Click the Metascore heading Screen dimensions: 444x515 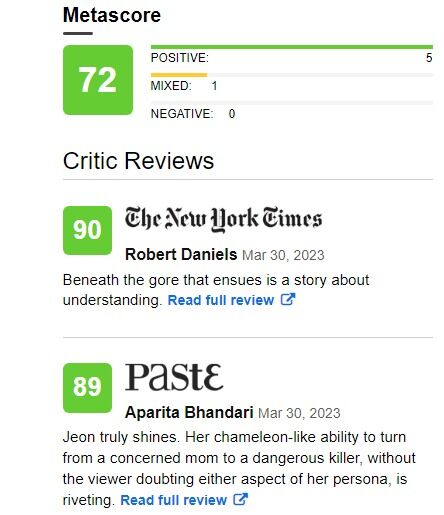point(112,15)
